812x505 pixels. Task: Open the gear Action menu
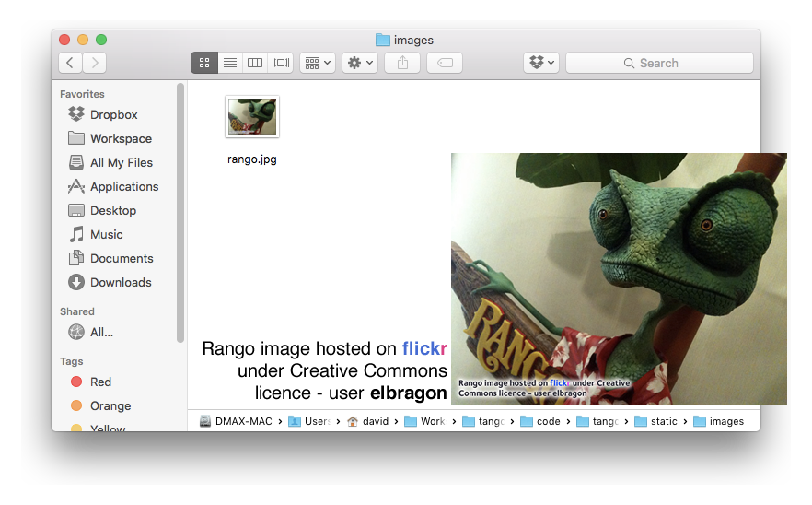(360, 63)
